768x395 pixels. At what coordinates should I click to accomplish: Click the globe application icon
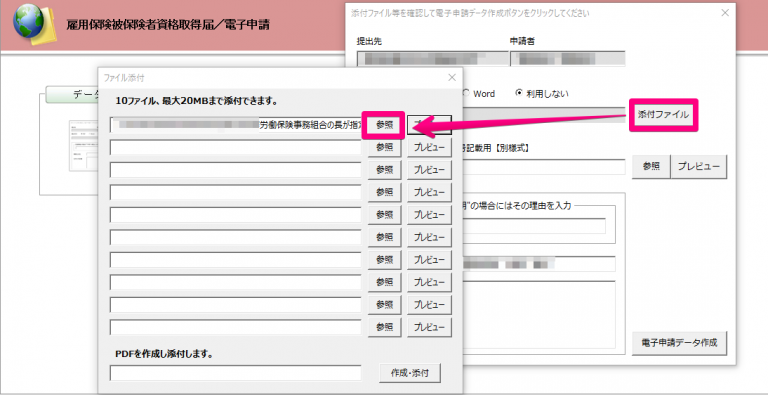point(30,24)
